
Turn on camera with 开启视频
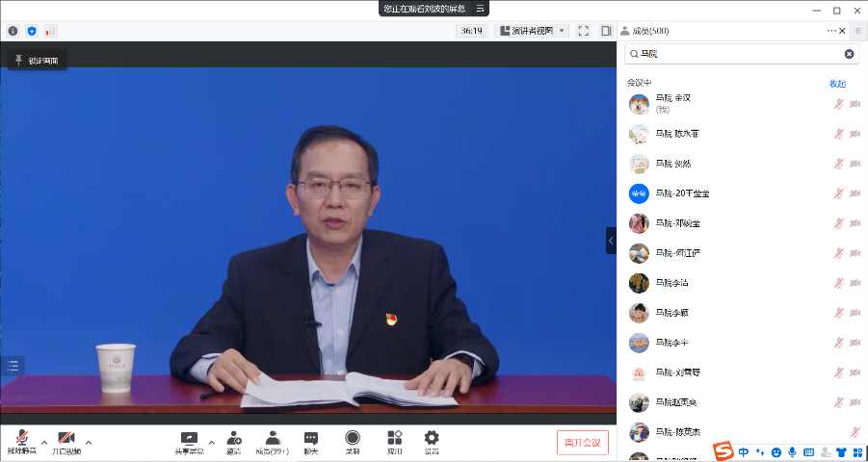[x=66, y=442]
